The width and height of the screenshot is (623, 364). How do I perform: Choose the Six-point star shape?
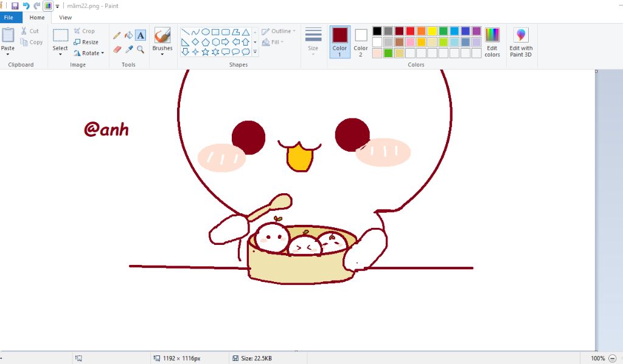click(215, 52)
